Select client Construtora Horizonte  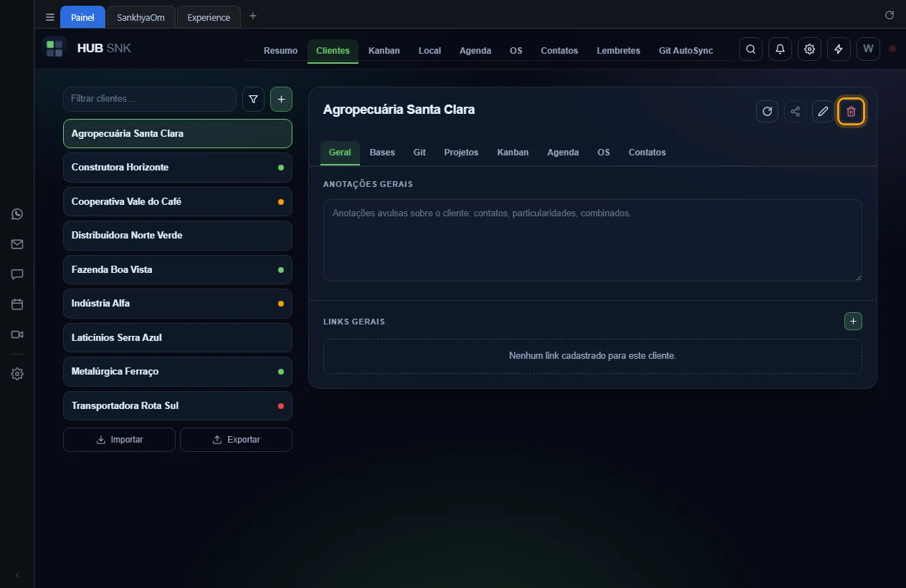(x=178, y=168)
